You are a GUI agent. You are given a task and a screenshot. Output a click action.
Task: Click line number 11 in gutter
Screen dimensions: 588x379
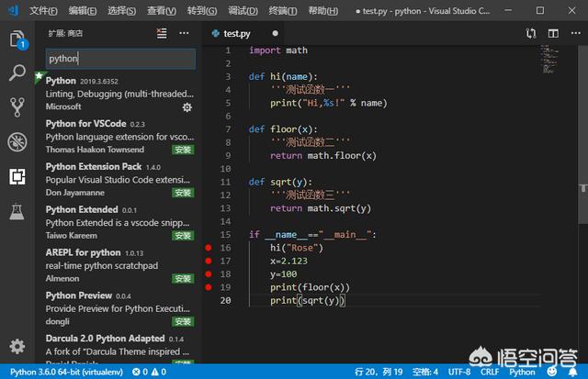[x=225, y=182]
